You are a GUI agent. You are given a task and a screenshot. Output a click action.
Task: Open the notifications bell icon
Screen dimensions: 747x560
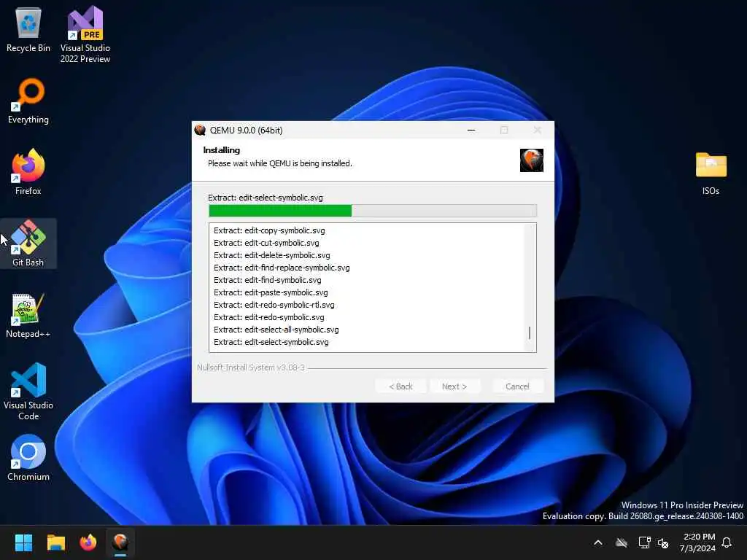coord(727,542)
